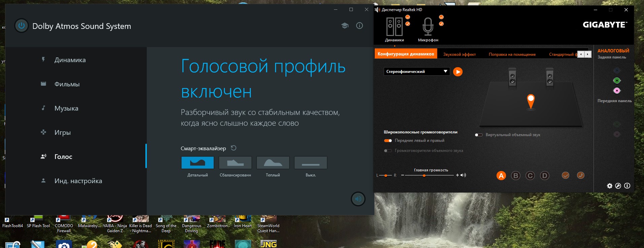
Task: Click bottom communication device phone button
Action: coord(581,175)
